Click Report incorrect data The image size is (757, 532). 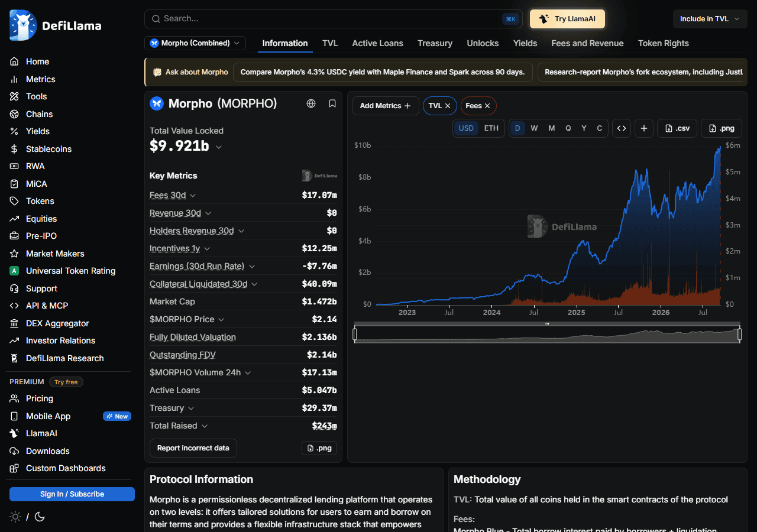tap(193, 448)
